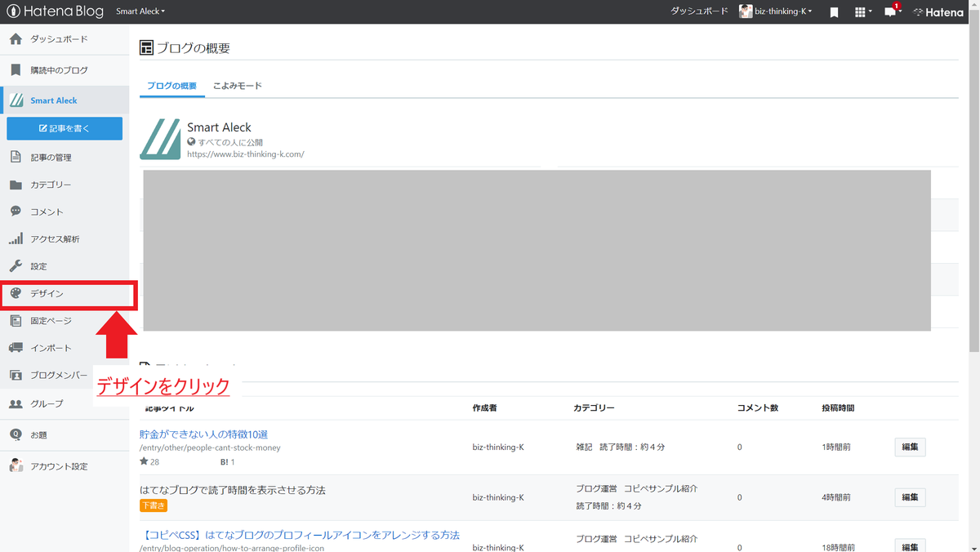Click the bookmark icon in top bar
Image resolution: width=980 pixels, height=552 pixels.
(834, 12)
